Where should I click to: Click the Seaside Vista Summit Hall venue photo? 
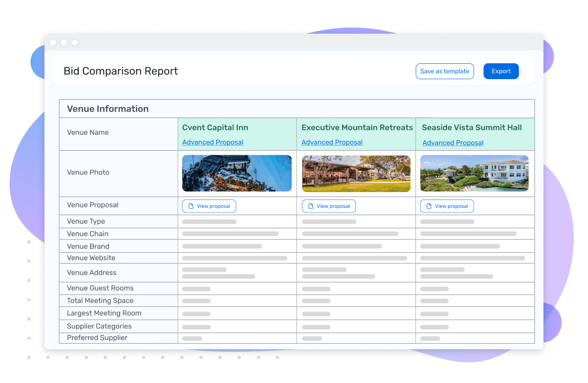coord(474,173)
